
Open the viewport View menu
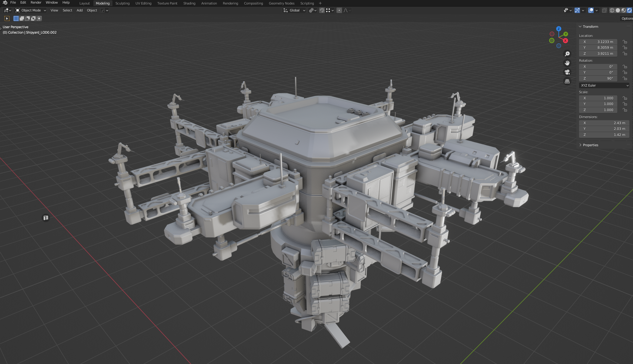tap(54, 10)
